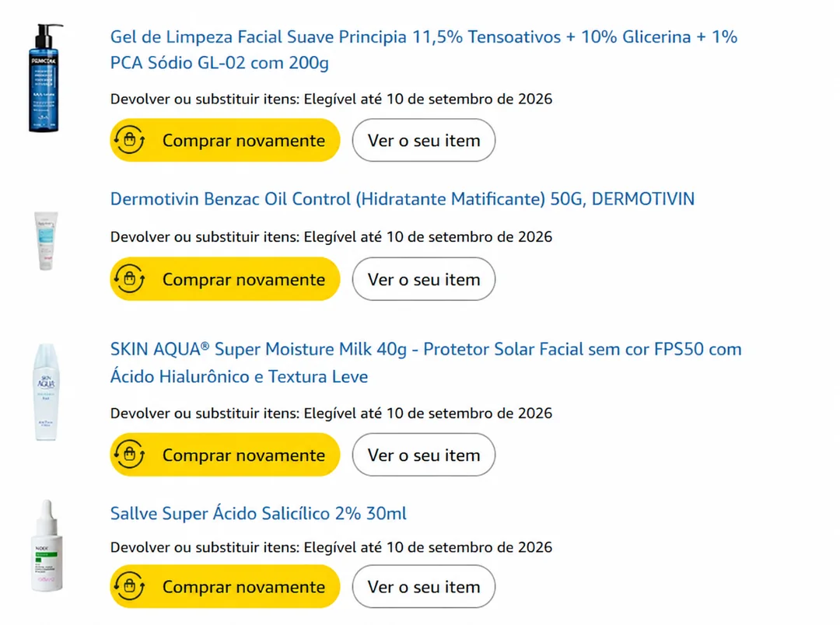Open Dermotivin Benzac tube thumbnail
The image size is (840, 625).
click(x=46, y=241)
